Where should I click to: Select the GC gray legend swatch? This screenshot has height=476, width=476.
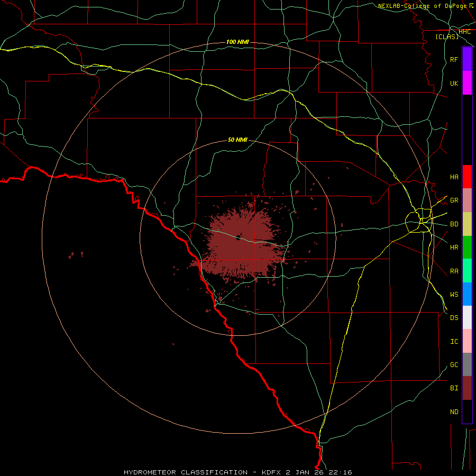(x=467, y=364)
